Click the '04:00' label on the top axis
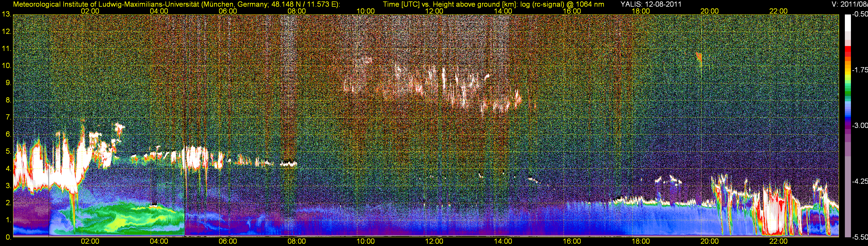This screenshot has height=246, width=868. [x=159, y=11]
